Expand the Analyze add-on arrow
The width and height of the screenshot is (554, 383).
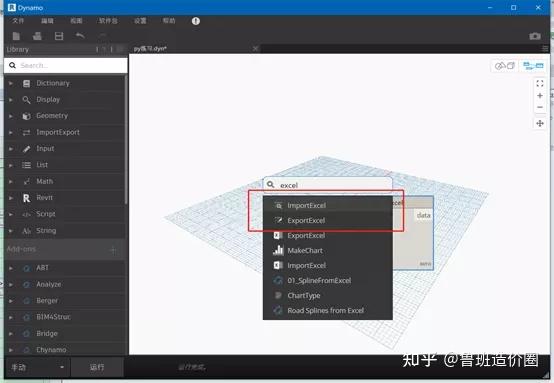pyautogui.click(x=11, y=284)
